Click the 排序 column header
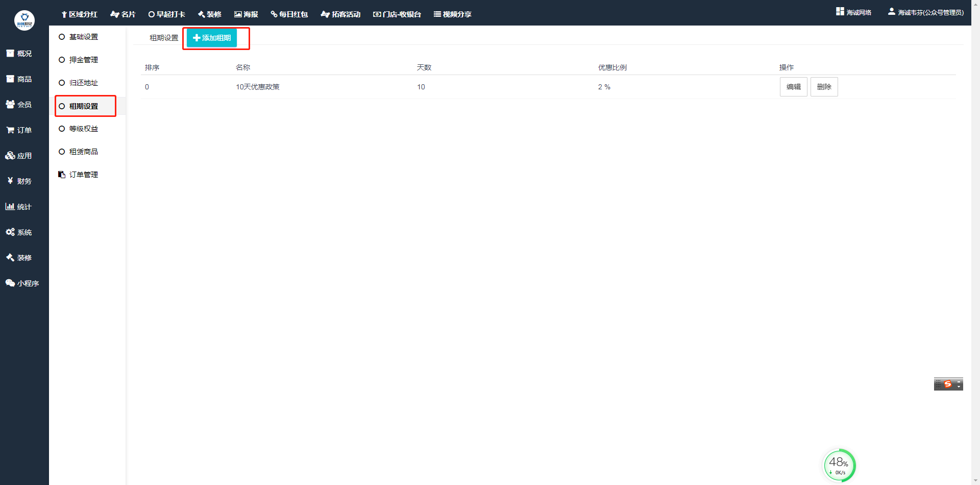Viewport: 980px width, 485px height. (x=152, y=67)
